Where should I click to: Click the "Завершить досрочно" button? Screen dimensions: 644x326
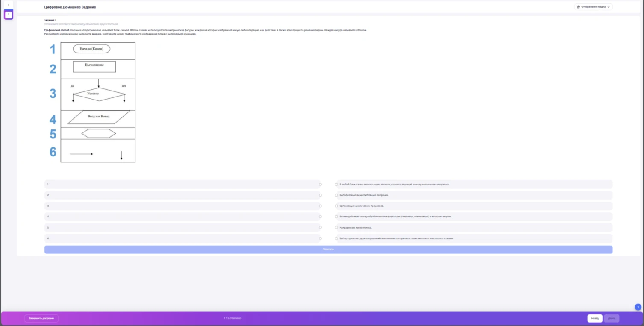point(41,318)
